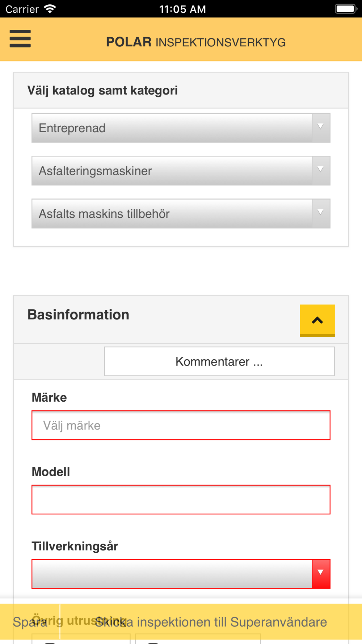Tap the Tillverkningsår field label
This screenshot has width=362, height=644.
pos(75,546)
